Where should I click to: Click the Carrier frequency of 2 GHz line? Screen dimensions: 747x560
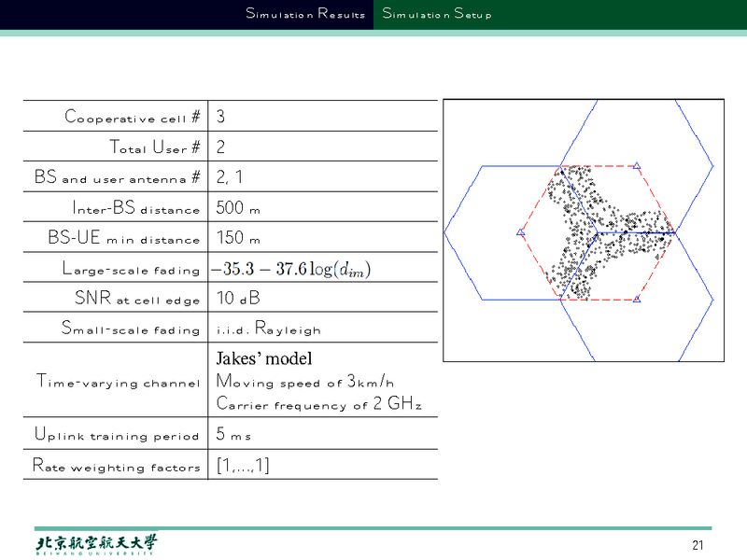[x=318, y=404]
